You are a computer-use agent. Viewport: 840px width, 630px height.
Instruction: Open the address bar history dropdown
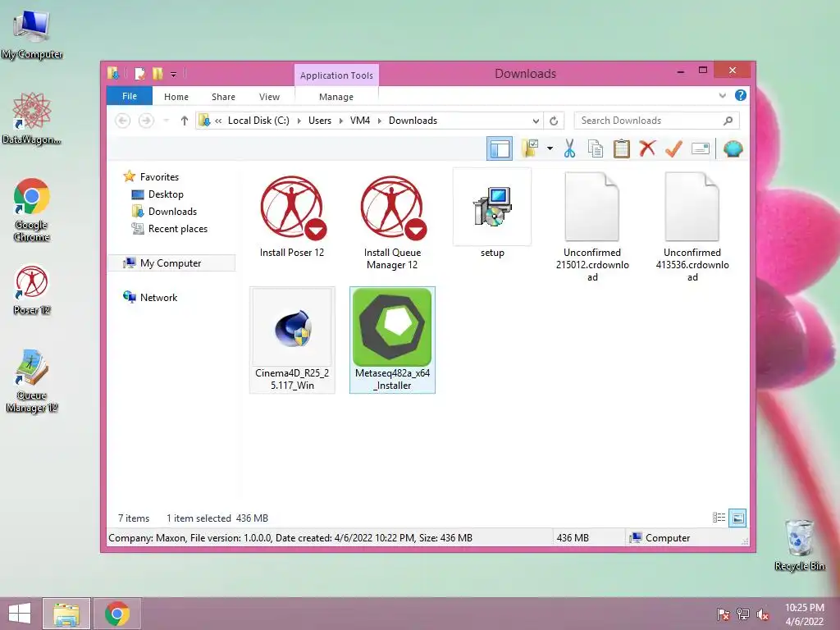coord(536,121)
